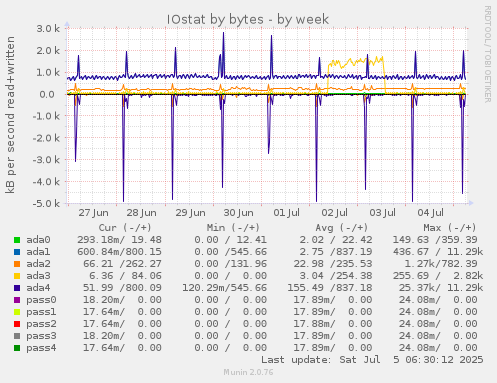
Task: Click the '30 Jun' x-axis date label
Action: pyautogui.click(x=238, y=213)
